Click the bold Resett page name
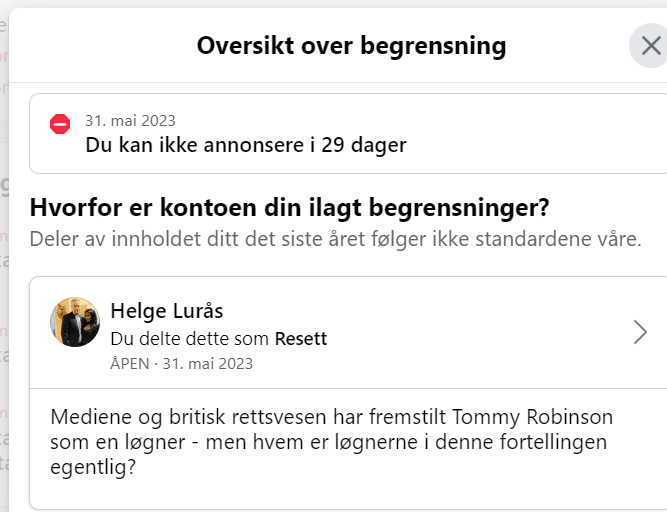The height and width of the screenshot is (512, 667). (x=301, y=339)
